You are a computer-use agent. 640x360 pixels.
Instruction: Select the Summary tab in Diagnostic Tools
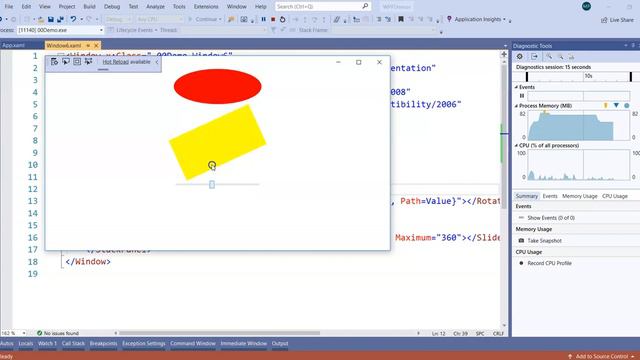[x=527, y=196]
